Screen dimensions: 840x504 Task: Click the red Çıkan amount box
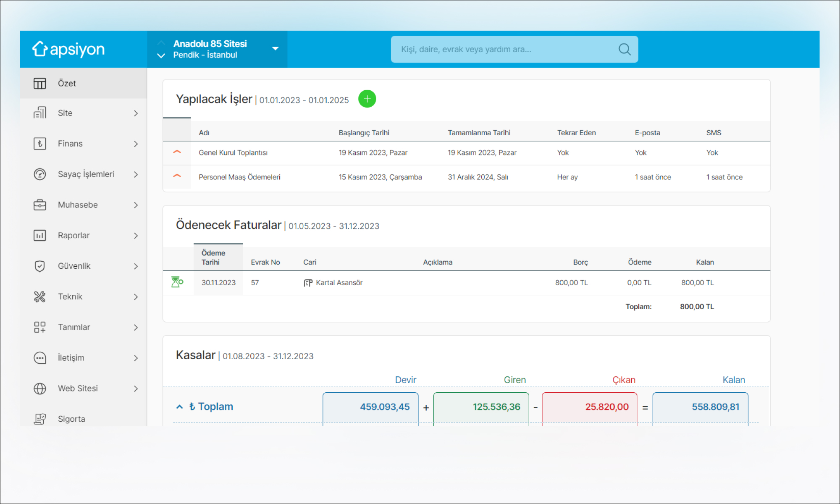coord(589,407)
